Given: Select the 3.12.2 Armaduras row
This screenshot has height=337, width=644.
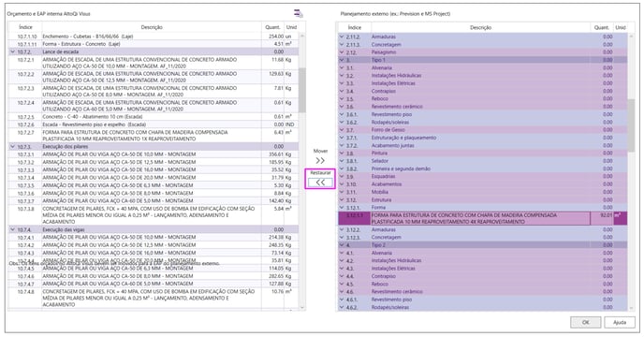Looking at the screenshot, I should 483,229.
